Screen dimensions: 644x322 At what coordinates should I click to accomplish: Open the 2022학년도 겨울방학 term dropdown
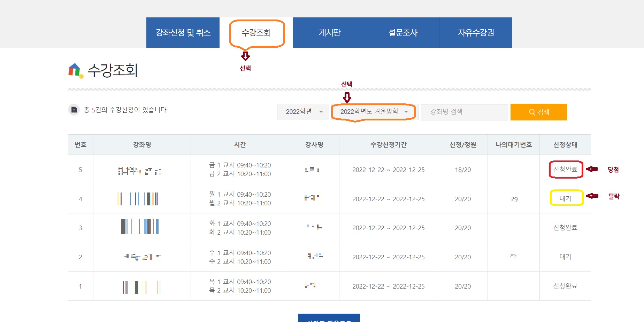pyautogui.click(x=374, y=112)
